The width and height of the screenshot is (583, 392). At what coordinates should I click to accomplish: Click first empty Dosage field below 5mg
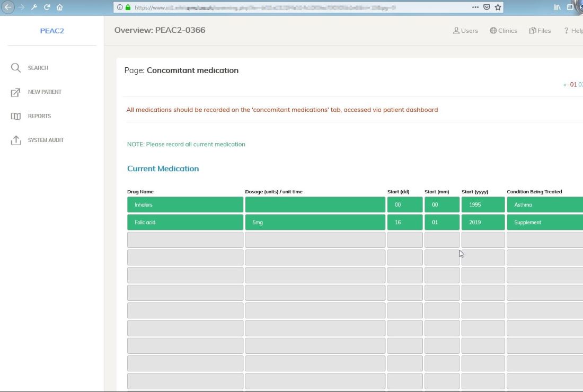[315, 240]
